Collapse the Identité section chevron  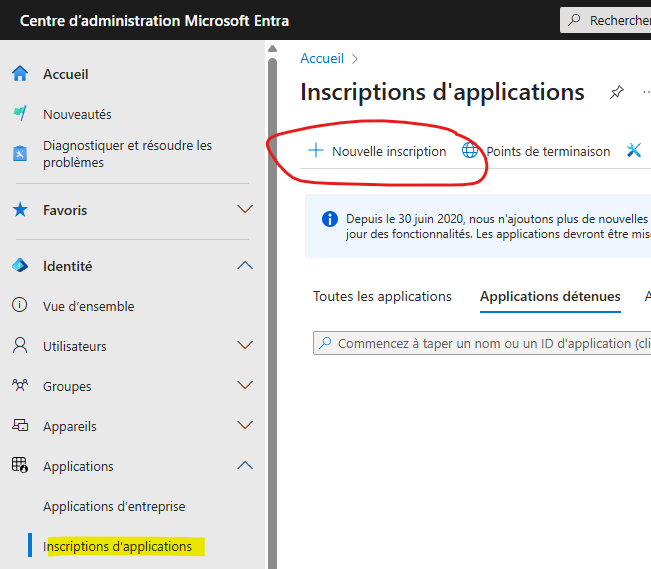pyautogui.click(x=245, y=265)
